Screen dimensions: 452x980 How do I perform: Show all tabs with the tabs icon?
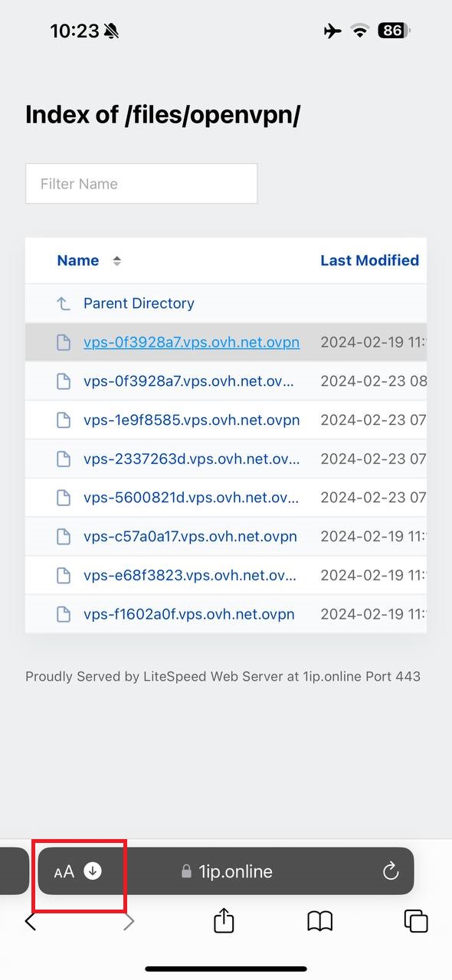point(416,921)
